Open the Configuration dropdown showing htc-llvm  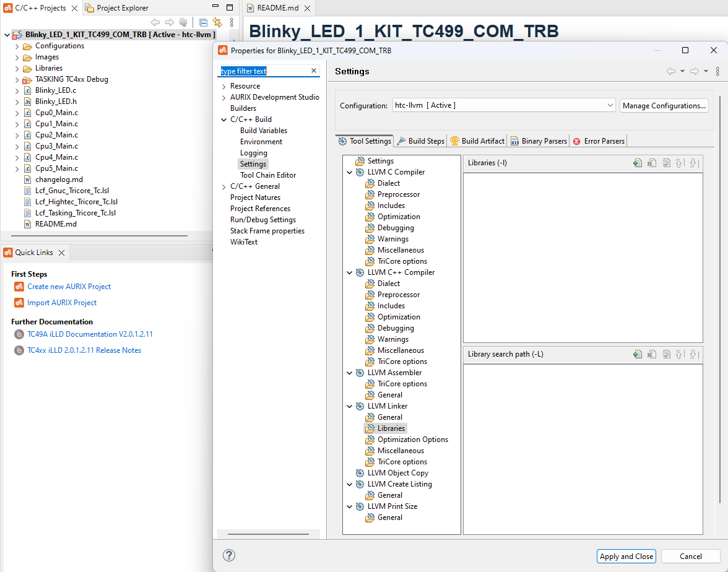[x=610, y=105]
